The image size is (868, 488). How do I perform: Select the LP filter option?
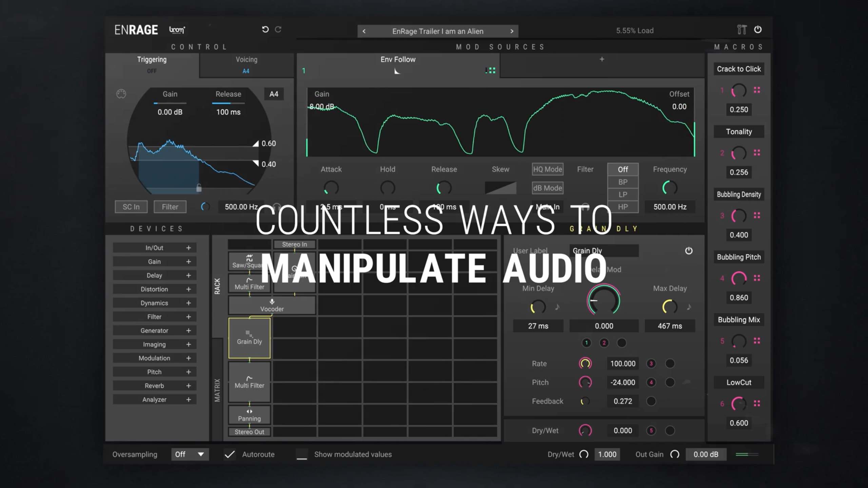point(623,195)
